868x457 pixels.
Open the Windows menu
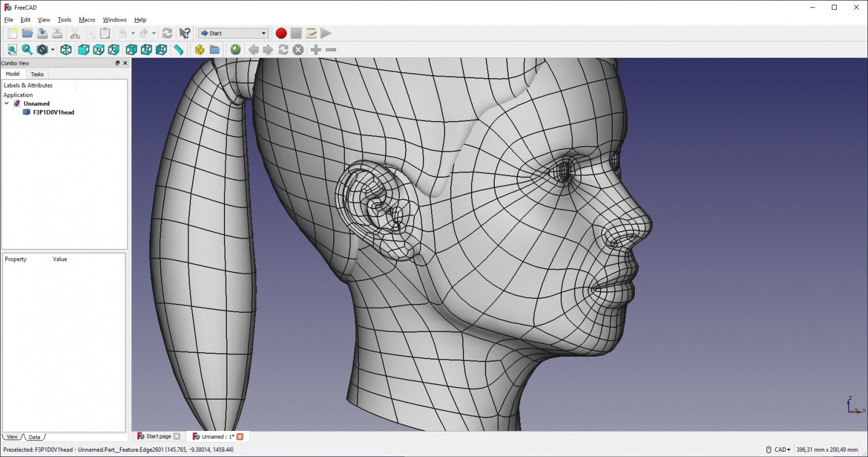tap(115, 20)
